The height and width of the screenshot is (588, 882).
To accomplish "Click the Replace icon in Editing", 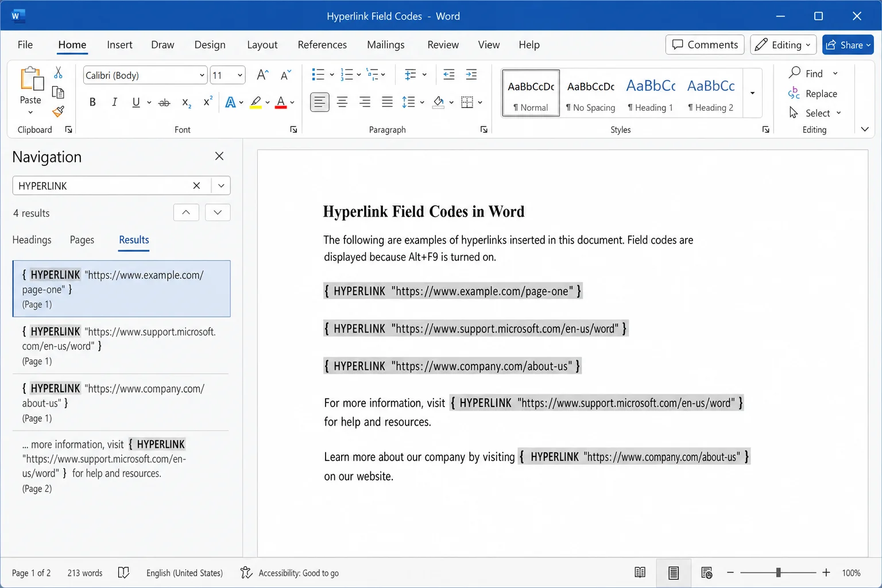I will [794, 93].
